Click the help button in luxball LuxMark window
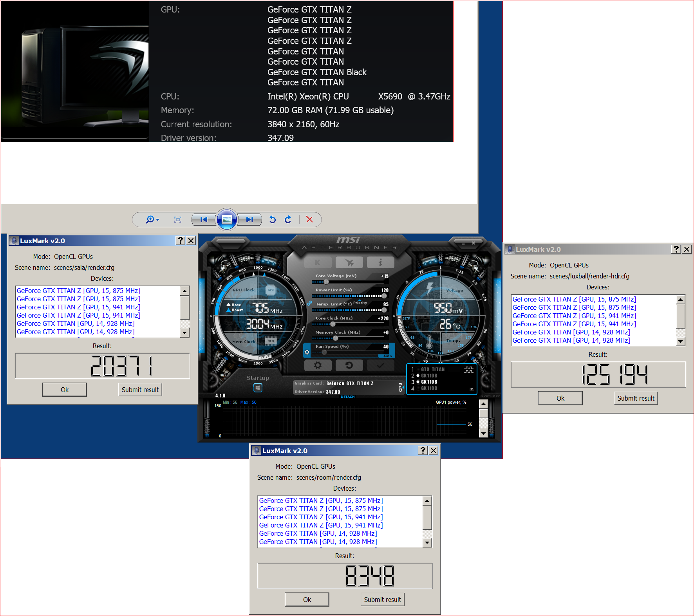The image size is (694, 616). point(676,249)
